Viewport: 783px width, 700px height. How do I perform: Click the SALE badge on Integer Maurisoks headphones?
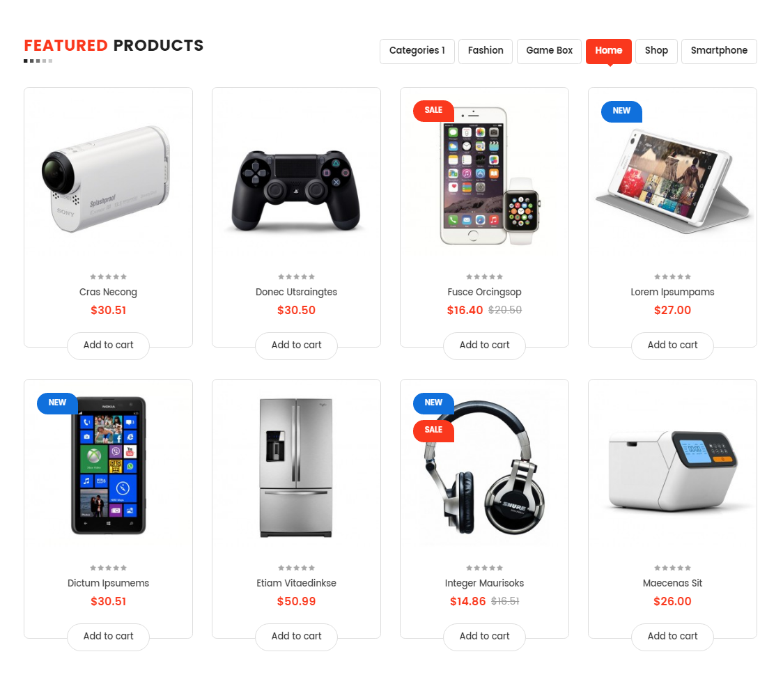[x=433, y=430]
